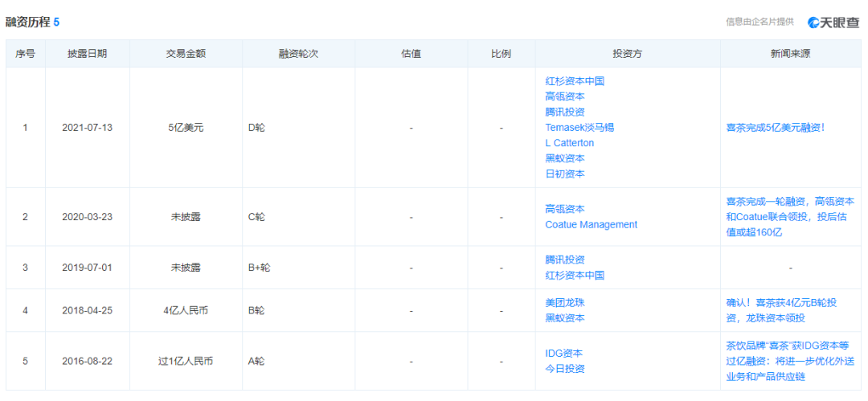Open investor 高瓴资本 in D轮 row
Screen dimensions: 868x401
point(565,96)
